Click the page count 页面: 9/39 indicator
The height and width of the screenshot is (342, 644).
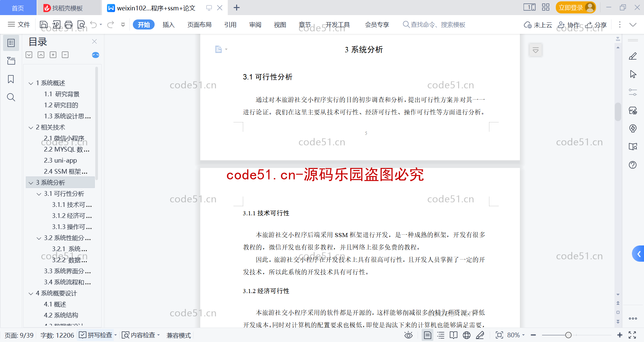tap(19, 335)
